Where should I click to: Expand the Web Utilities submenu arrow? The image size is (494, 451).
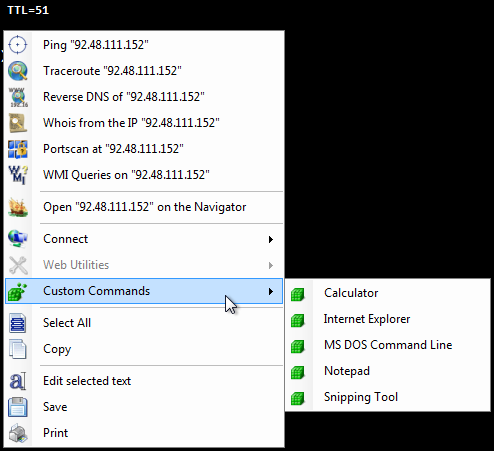(271, 265)
